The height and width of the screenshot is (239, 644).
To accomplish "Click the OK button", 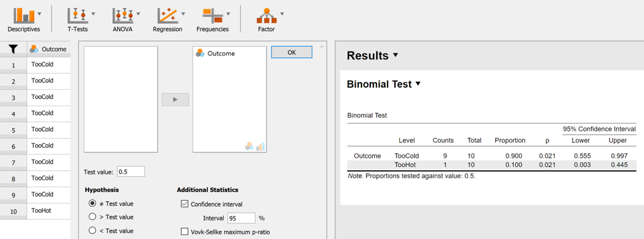I will pyautogui.click(x=292, y=52).
